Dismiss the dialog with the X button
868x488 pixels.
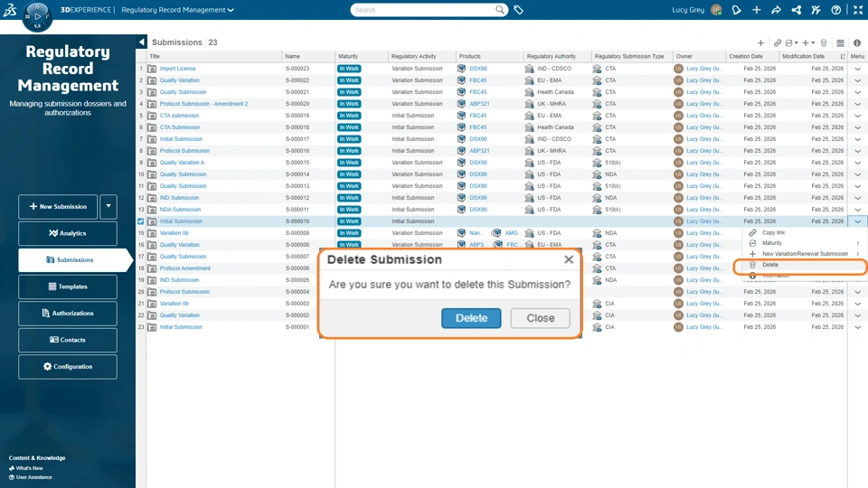pyautogui.click(x=569, y=259)
